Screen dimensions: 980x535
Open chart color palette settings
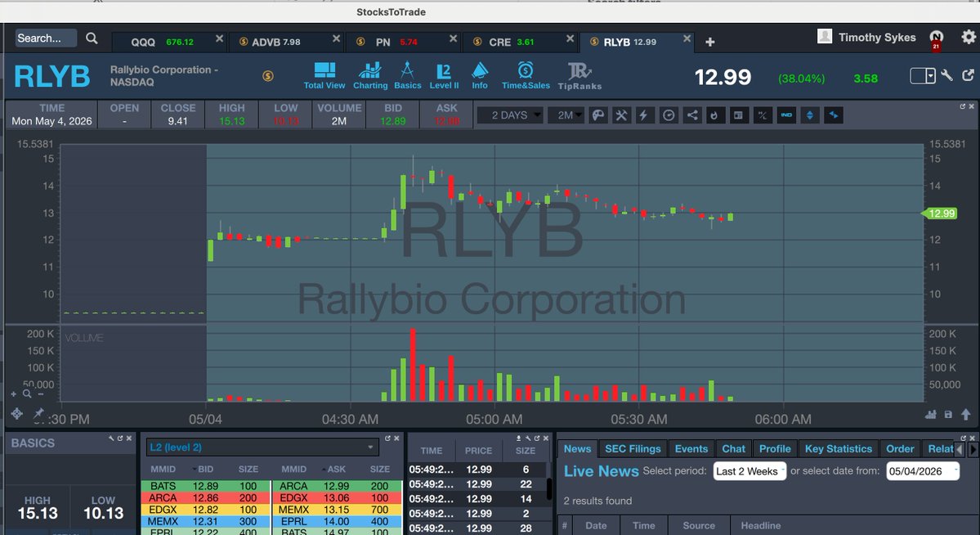pyautogui.click(x=598, y=115)
